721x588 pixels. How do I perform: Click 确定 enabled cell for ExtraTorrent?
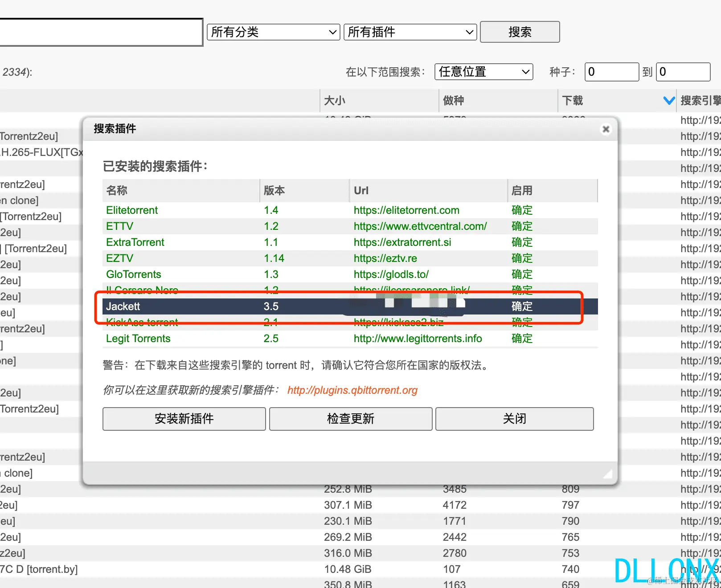click(522, 242)
